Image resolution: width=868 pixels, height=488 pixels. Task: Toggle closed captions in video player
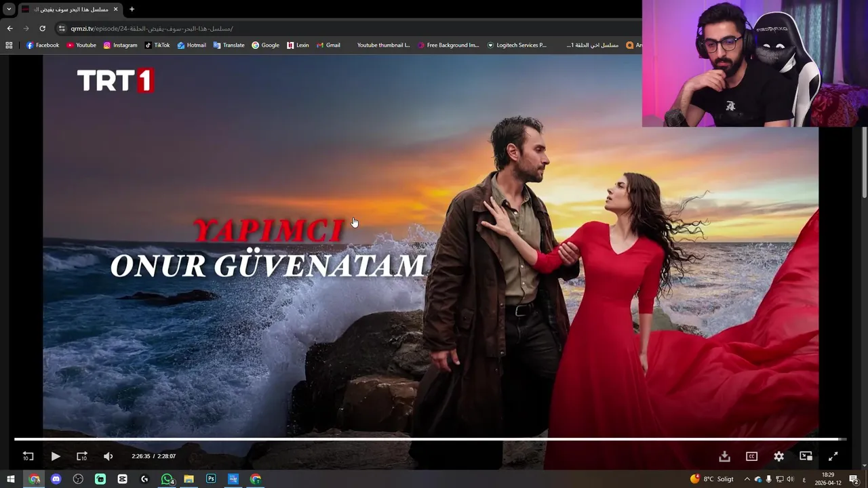751,456
